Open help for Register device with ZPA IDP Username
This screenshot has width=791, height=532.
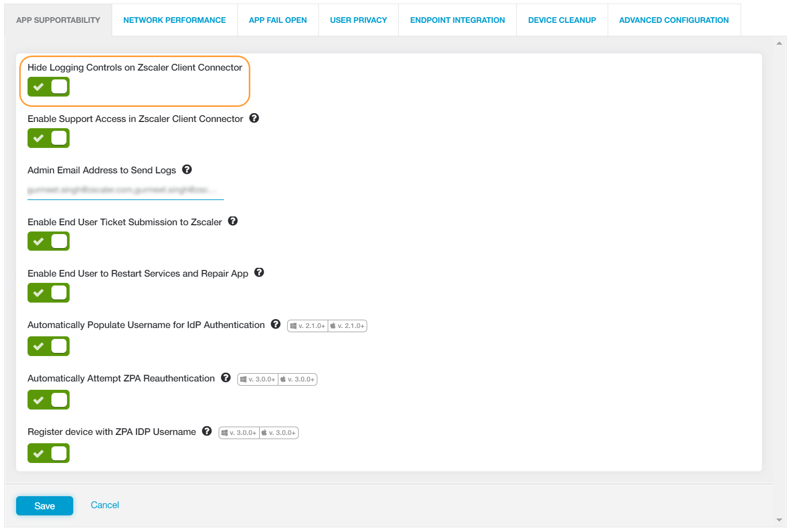[207, 431]
